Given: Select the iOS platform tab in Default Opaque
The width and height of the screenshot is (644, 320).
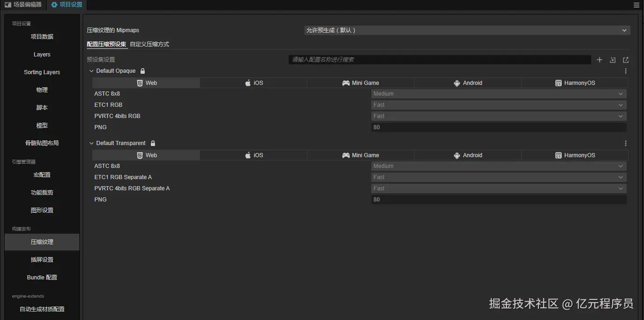Looking at the screenshot, I should click(254, 83).
